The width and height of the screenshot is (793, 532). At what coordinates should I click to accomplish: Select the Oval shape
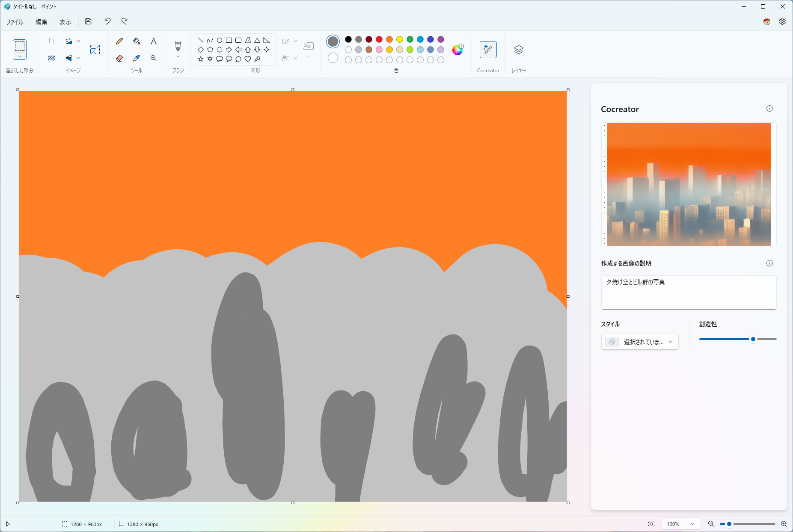(x=220, y=39)
